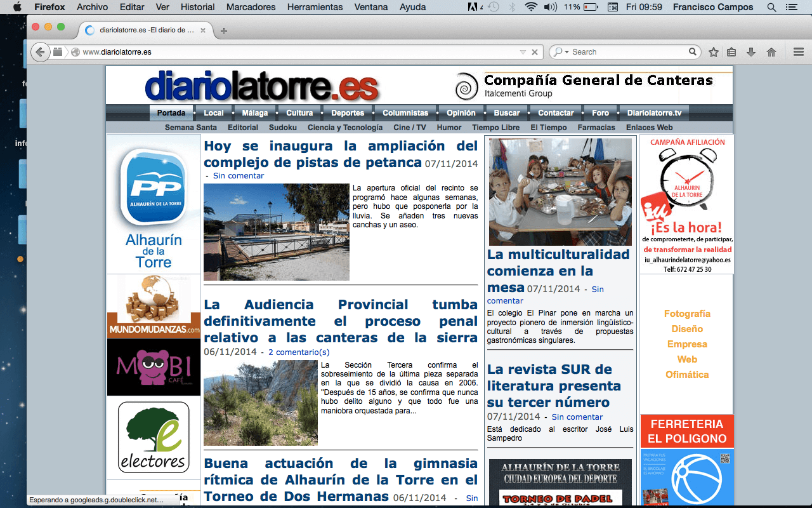Click the Mobi Café ad
The image size is (812, 508).
point(154,367)
